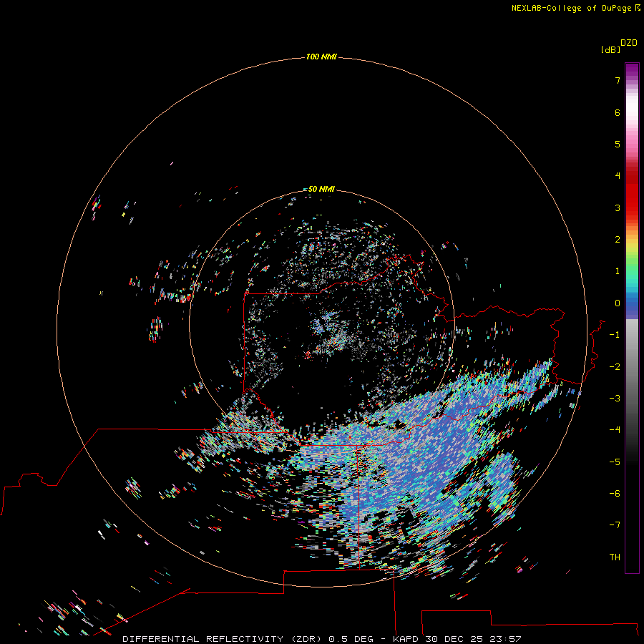Image resolution: width=644 pixels, height=644 pixels.
Task: Click the DIFFERENTIAL REFLECTIVITY (ZDR) title text
Action: [223, 639]
